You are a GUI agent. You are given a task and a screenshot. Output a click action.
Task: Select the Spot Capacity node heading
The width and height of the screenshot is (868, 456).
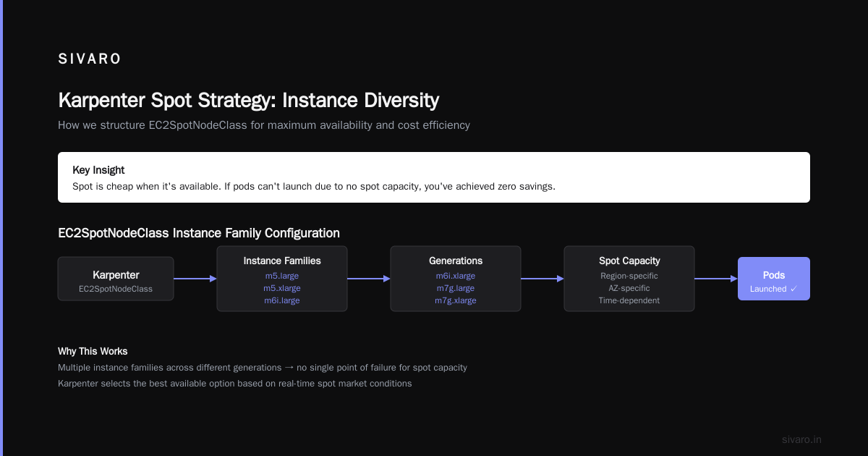click(629, 261)
